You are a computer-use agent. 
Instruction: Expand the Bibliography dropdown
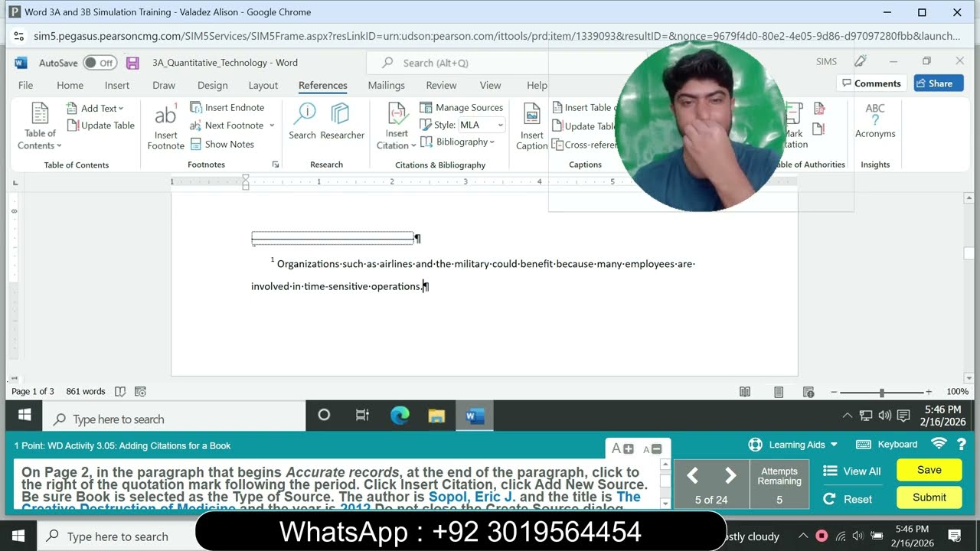pos(458,142)
